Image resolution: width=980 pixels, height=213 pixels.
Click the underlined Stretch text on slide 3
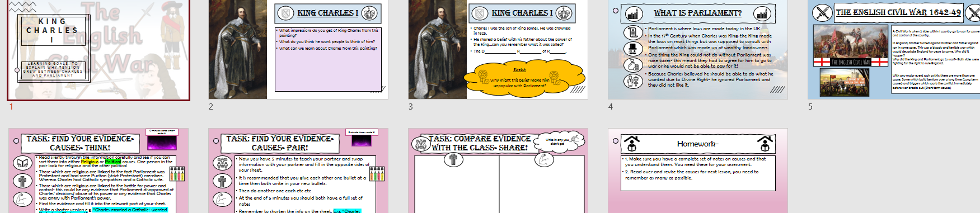[x=520, y=70]
